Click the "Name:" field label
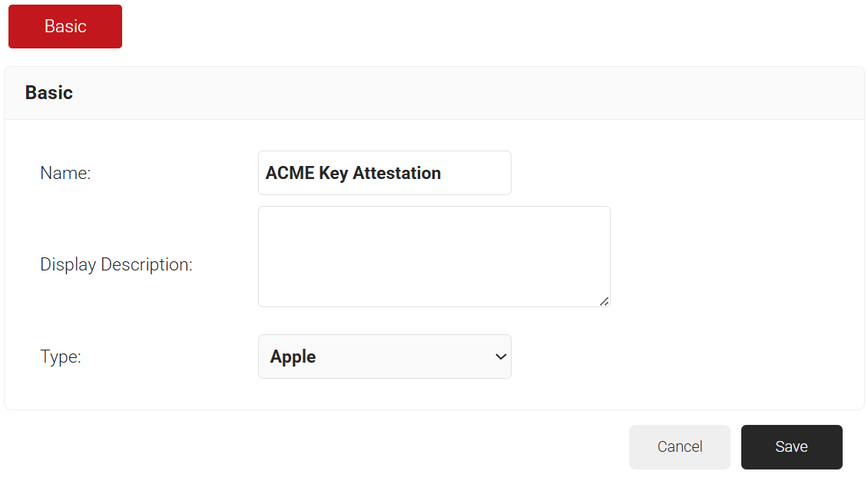The image size is (868, 481). [x=65, y=173]
